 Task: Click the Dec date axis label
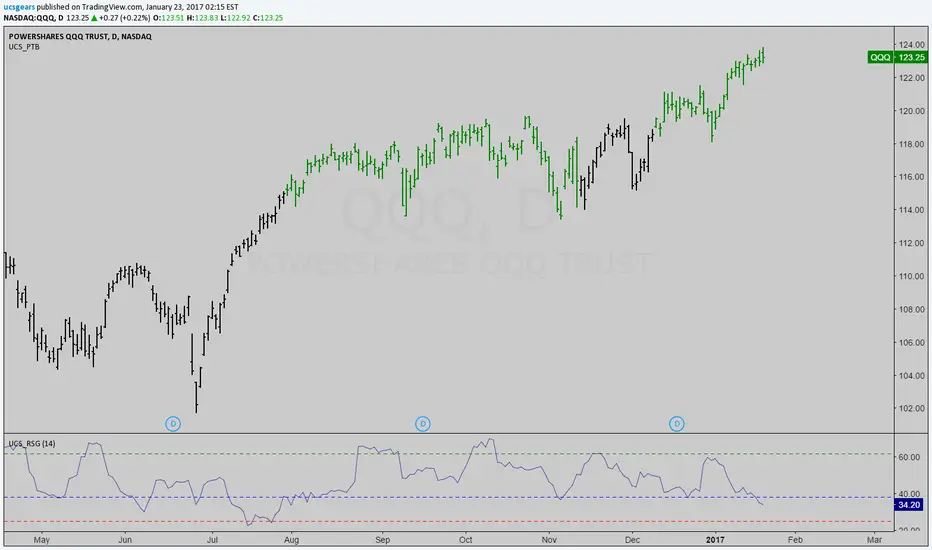coord(632,540)
